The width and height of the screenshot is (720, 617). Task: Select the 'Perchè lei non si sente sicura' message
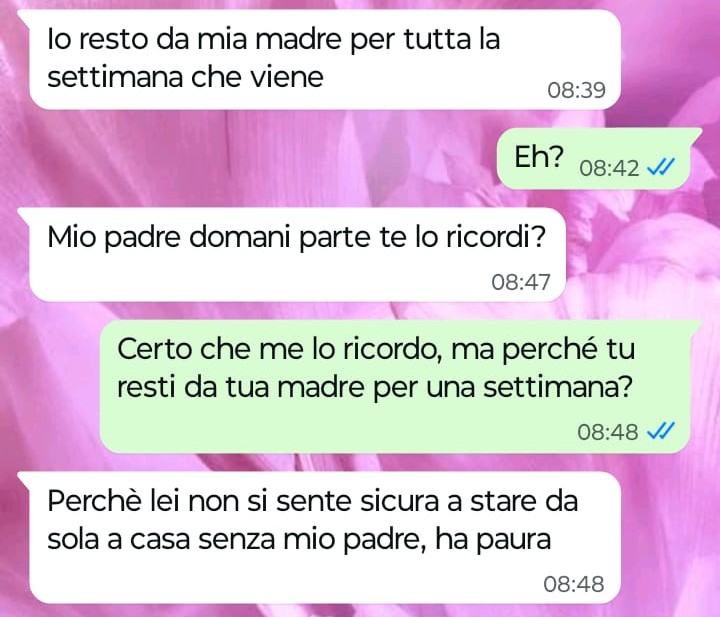tap(325, 538)
